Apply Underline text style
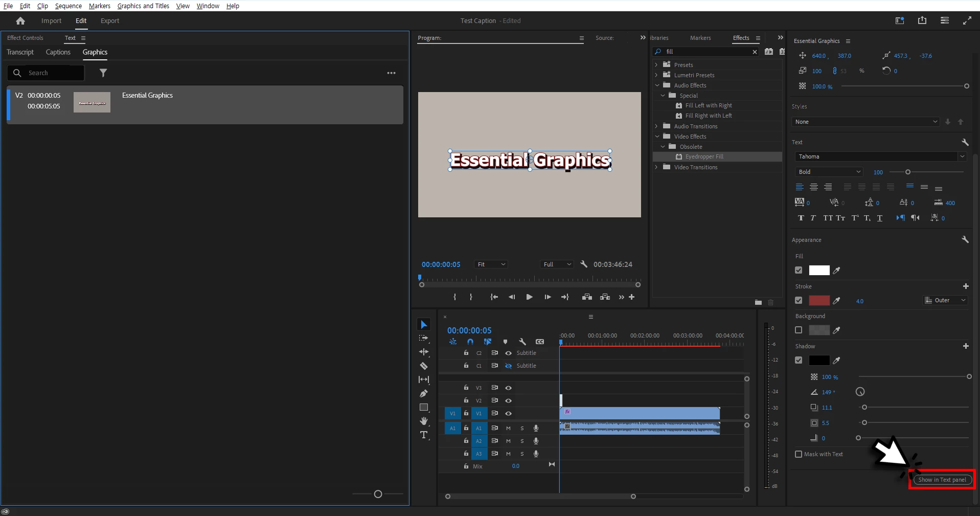Image resolution: width=980 pixels, height=516 pixels. pyautogui.click(x=880, y=218)
